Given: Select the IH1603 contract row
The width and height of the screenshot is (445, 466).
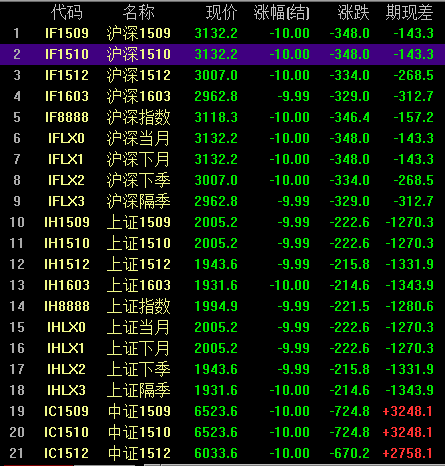Looking at the screenshot, I should click(x=222, y=285).
